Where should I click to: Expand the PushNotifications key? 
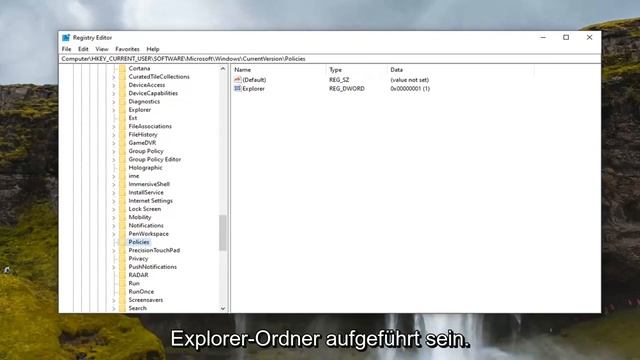coord(114,267)
